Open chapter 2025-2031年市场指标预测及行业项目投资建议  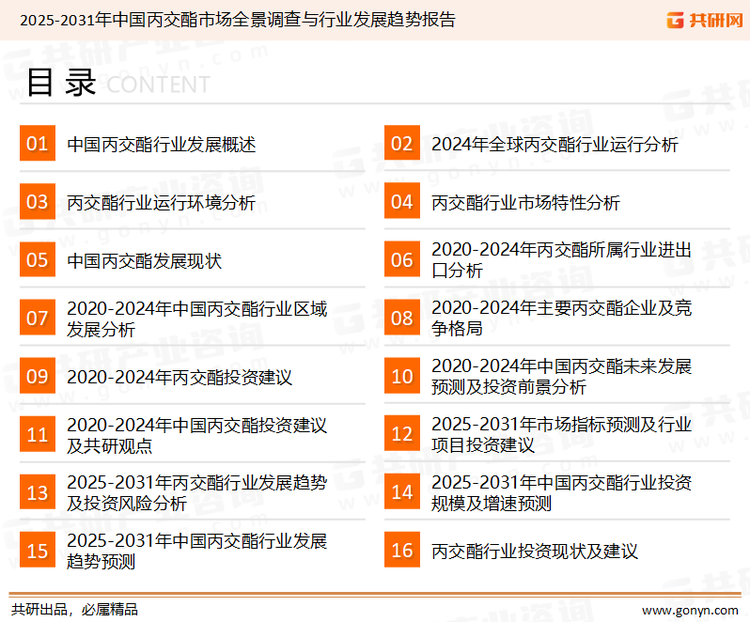[x=561, y=434]
